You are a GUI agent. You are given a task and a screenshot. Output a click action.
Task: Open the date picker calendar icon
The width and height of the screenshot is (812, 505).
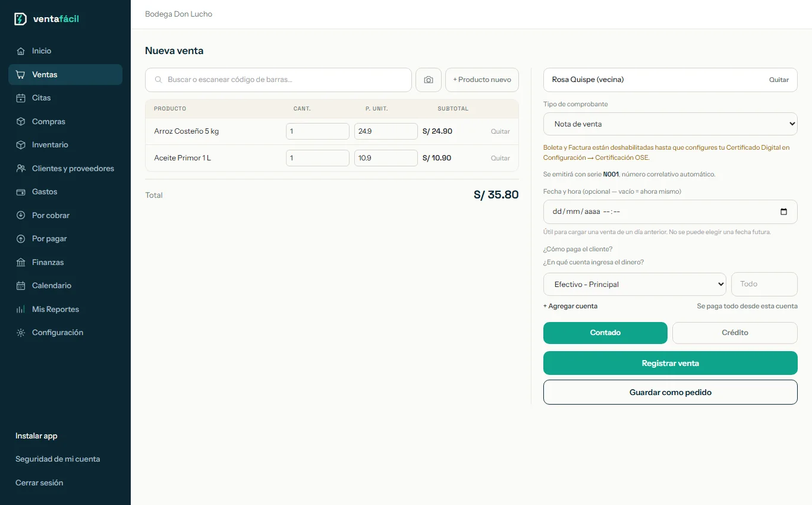[783, 212]
